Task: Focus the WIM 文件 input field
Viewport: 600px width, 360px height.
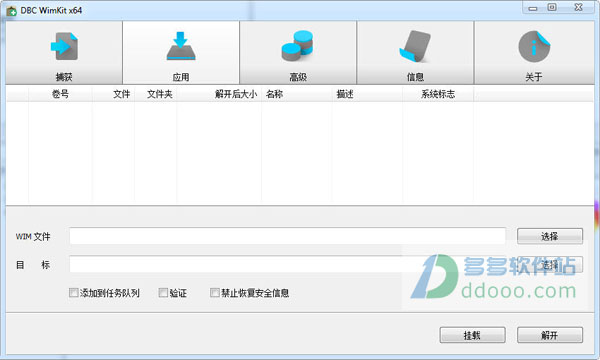Action: point(287,236)
